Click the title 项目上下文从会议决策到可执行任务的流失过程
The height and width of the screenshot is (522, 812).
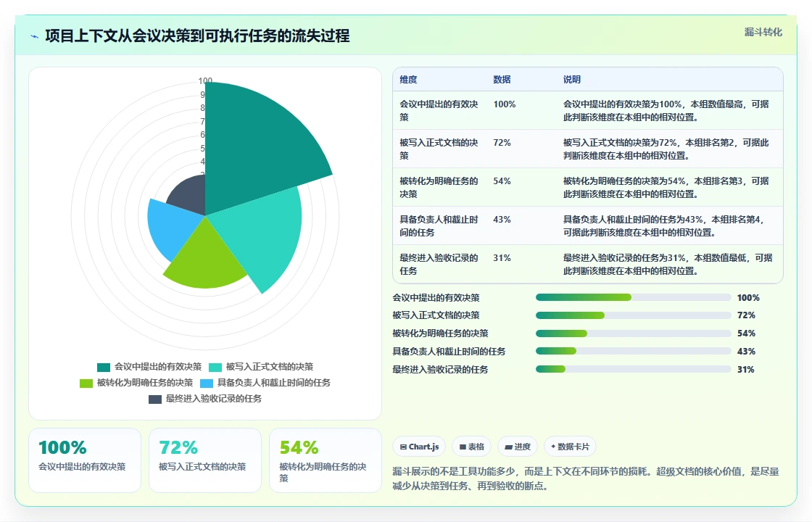pos(197,36)
